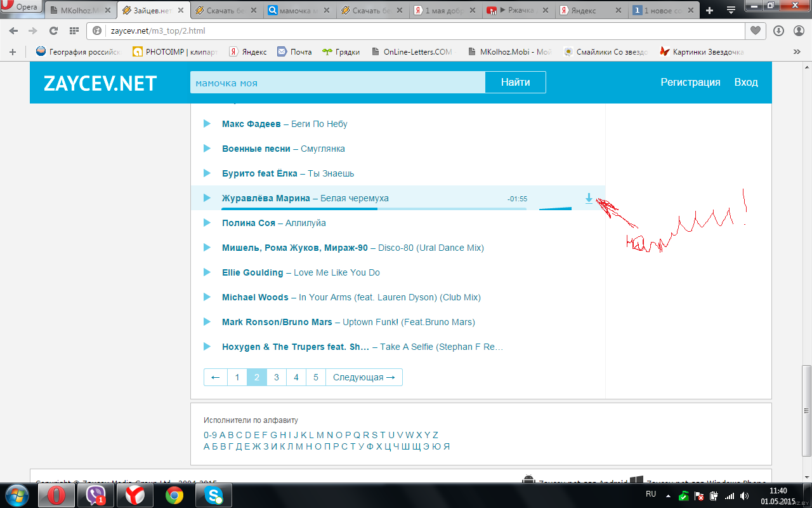Screen dimensions: 812x508
Task: Click the Вход login link
Action: click(x=746, y=83)
